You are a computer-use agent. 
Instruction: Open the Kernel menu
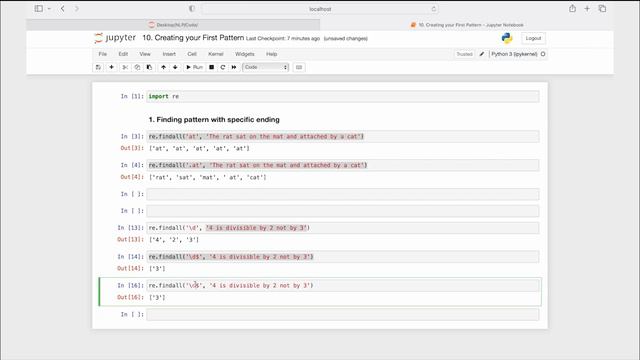(x=216, y=54)
